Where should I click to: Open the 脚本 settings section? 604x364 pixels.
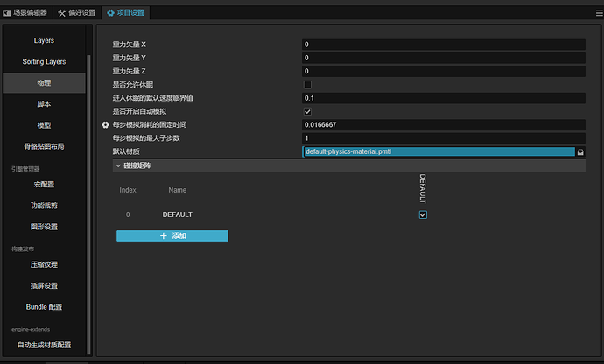[x=44, y=104]
